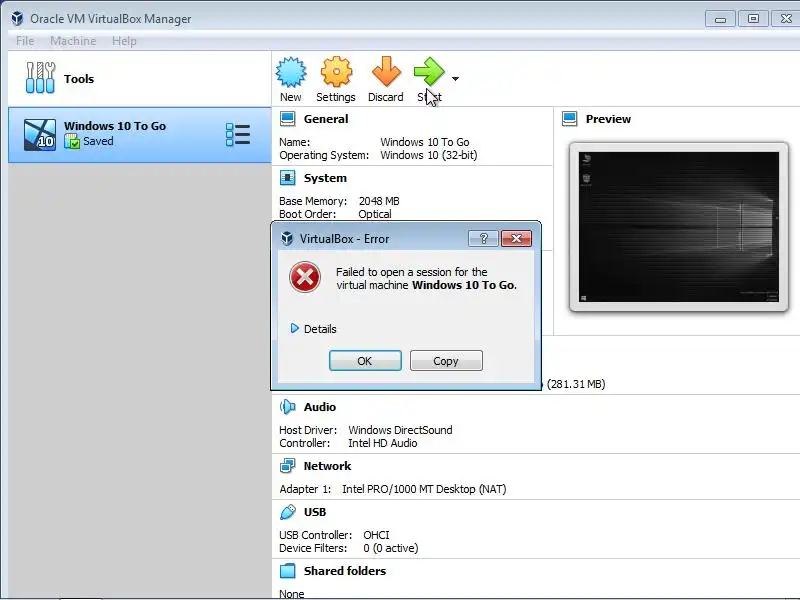Click the Audio section speaker icon
The width and height of the screenshot is (800, 600).
288,407
